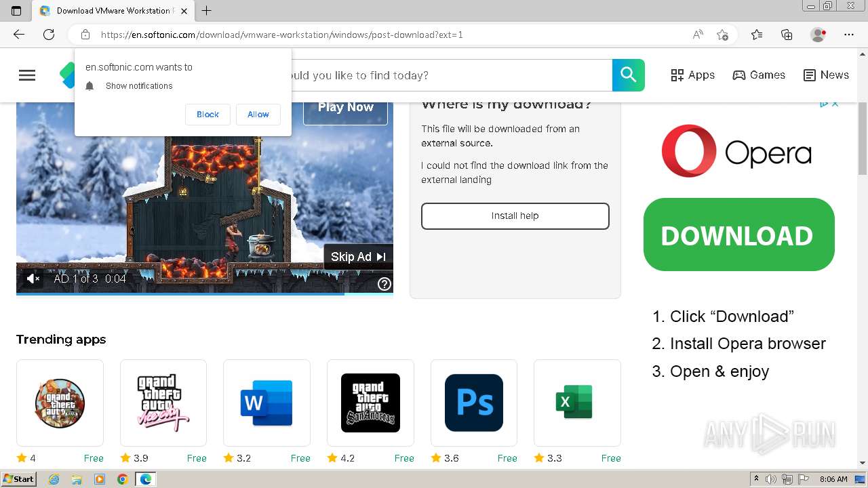Click the Install help button
The width and height of the screenshot is (868, 488).
[x=515, y=216]
